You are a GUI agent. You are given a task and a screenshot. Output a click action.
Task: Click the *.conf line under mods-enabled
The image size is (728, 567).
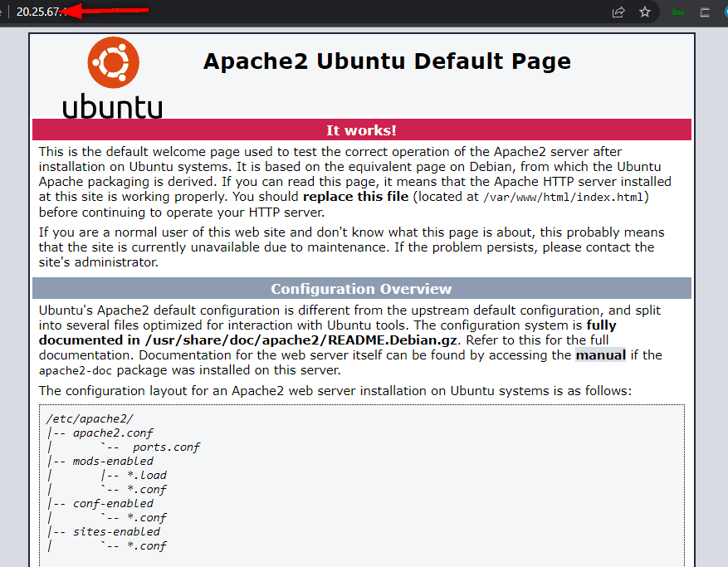(147, 490)
